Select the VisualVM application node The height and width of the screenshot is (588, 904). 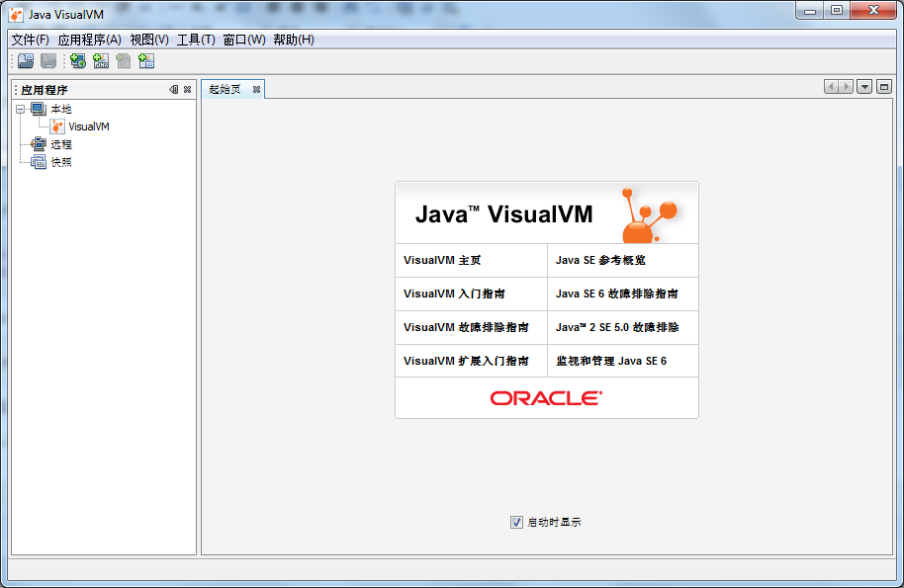pos(89,126)
